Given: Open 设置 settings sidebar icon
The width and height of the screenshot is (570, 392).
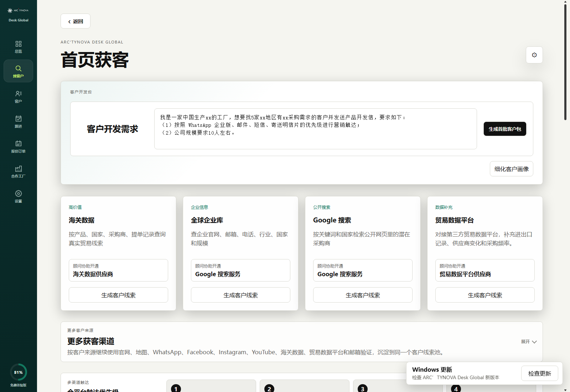Looking at the screenshot, I should (18, 196).
